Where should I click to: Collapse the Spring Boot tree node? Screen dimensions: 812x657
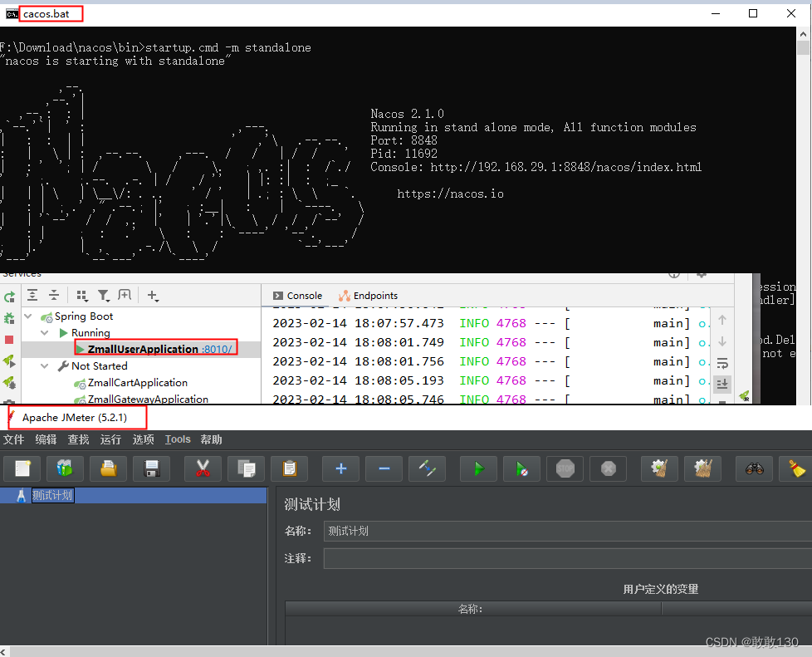click(x=28, y=316)
